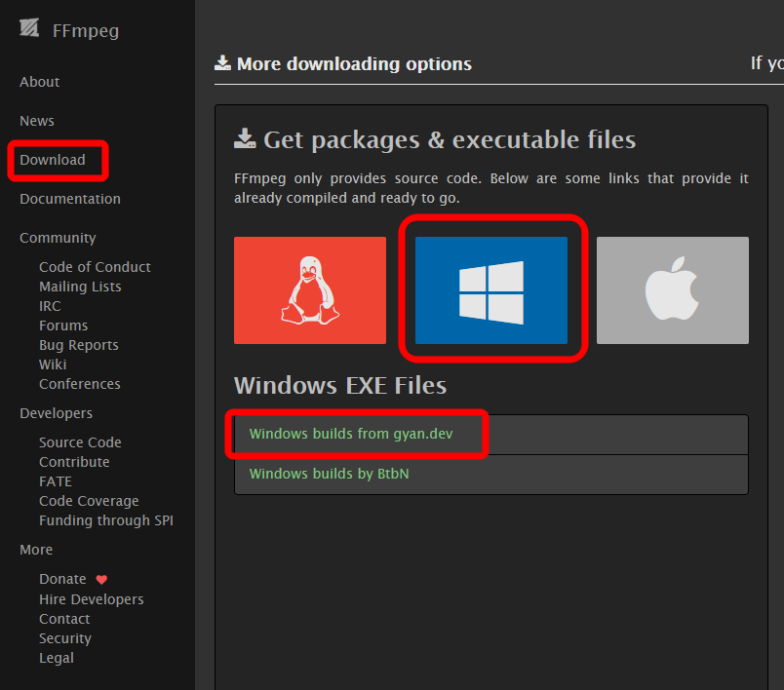Expand the Developers sidebar section
784x690 pixels.
pos(56,413)
